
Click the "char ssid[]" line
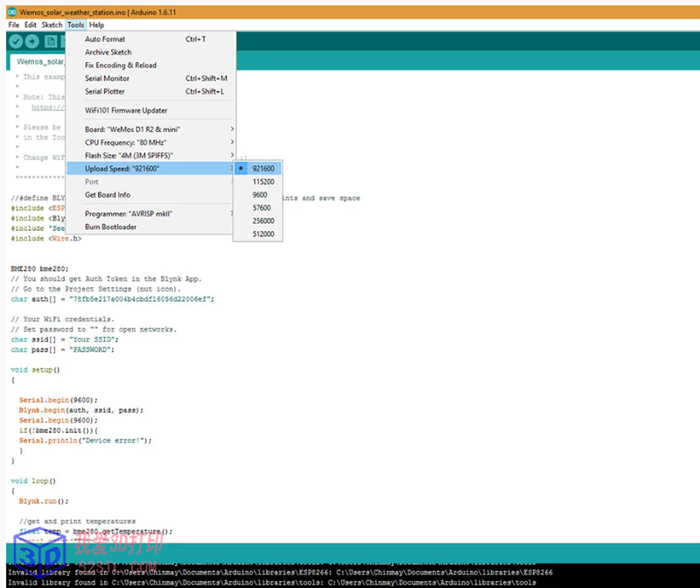(x=65, y=339)
